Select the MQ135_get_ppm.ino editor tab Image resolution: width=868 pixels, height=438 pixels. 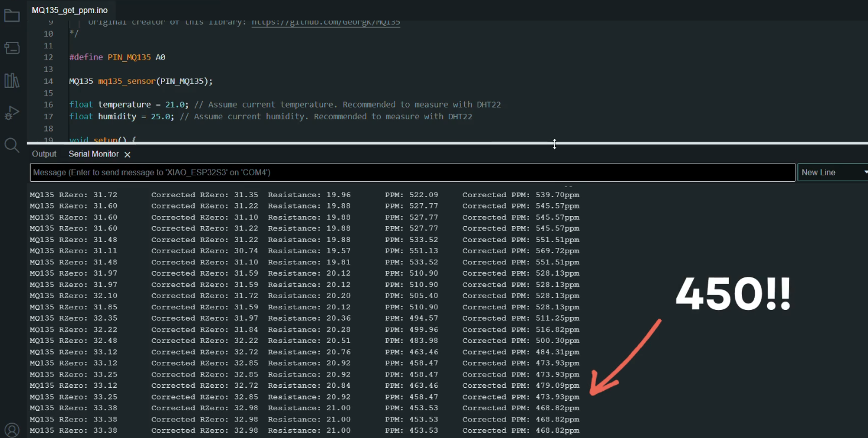click(70, 10)
